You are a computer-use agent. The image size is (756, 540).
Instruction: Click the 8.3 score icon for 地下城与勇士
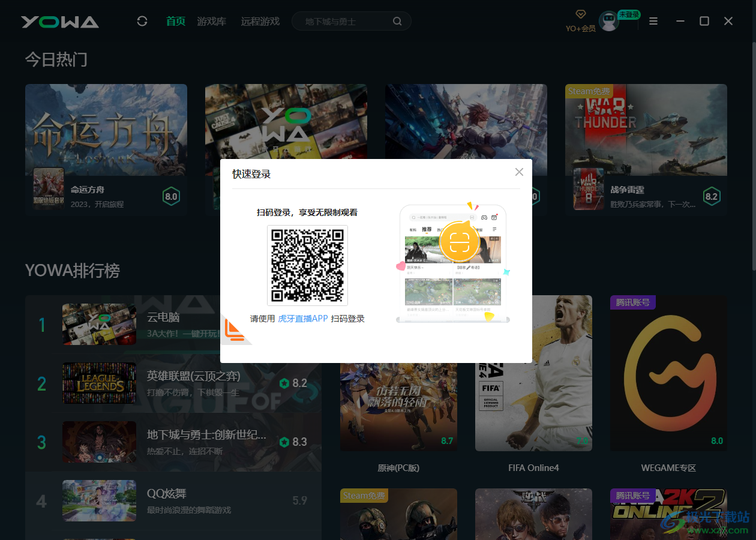pos(284,442)
